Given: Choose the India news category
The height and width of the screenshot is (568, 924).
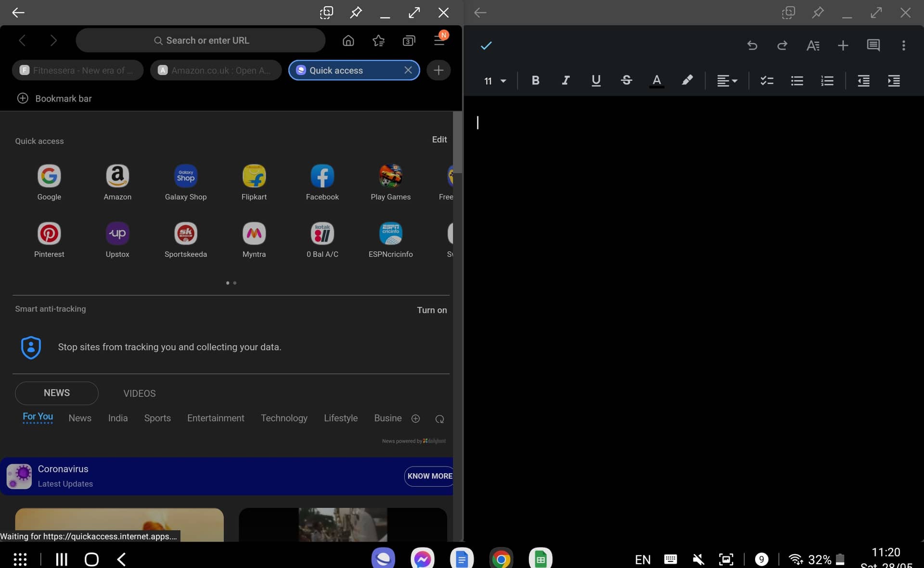Looking at the screenshot, I should [x=118, y=418].
